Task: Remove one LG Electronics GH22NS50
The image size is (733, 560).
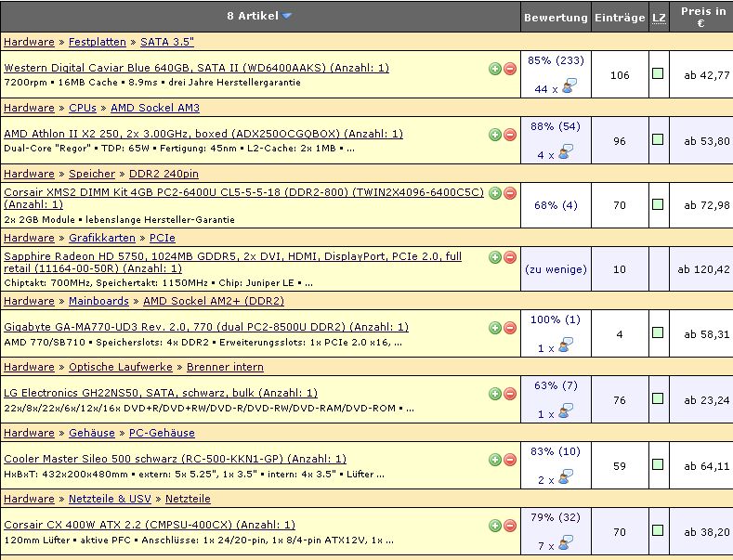Action: (510, 394)
